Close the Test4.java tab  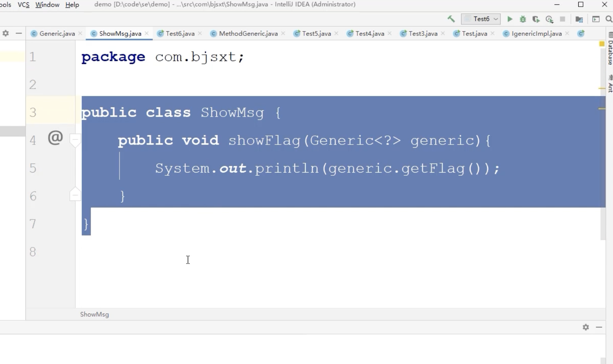(390, 33)
